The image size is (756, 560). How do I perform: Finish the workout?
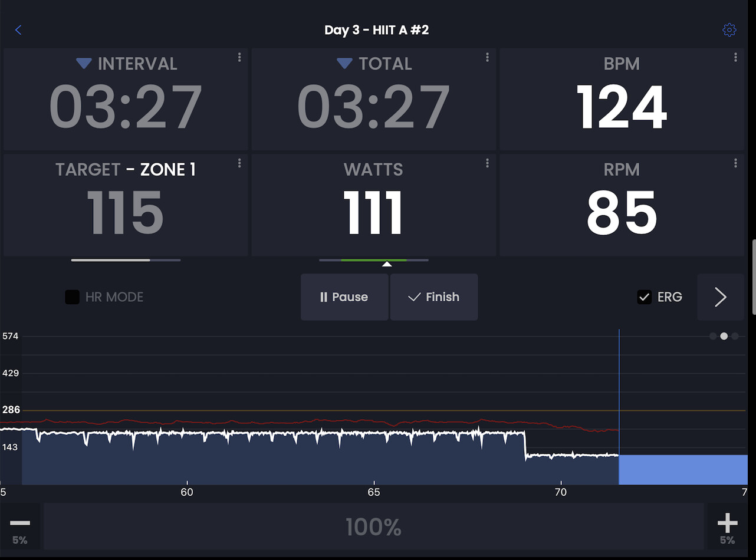pyautogui.click(x=433, y=297)
